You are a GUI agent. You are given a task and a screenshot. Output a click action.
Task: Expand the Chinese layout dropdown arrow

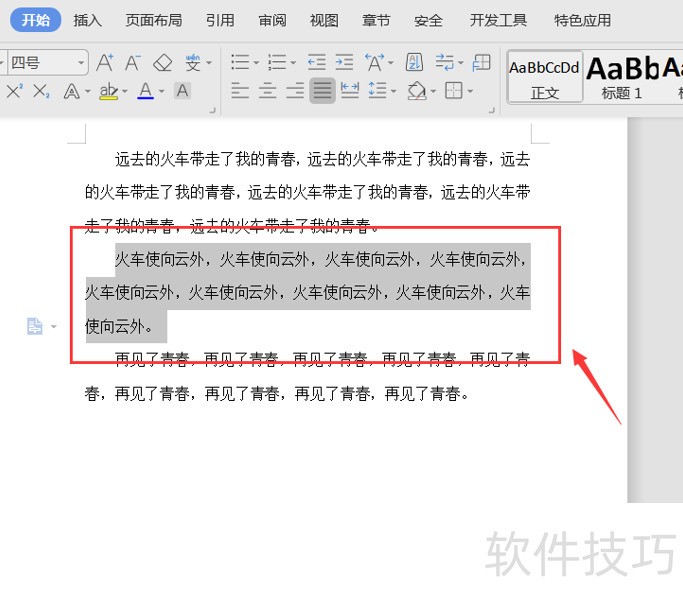coord(391,63)
